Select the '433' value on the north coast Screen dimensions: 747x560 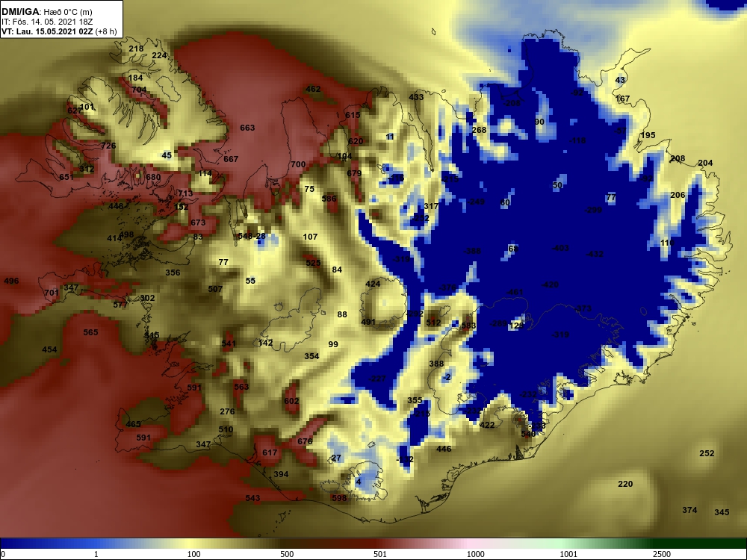416,97
